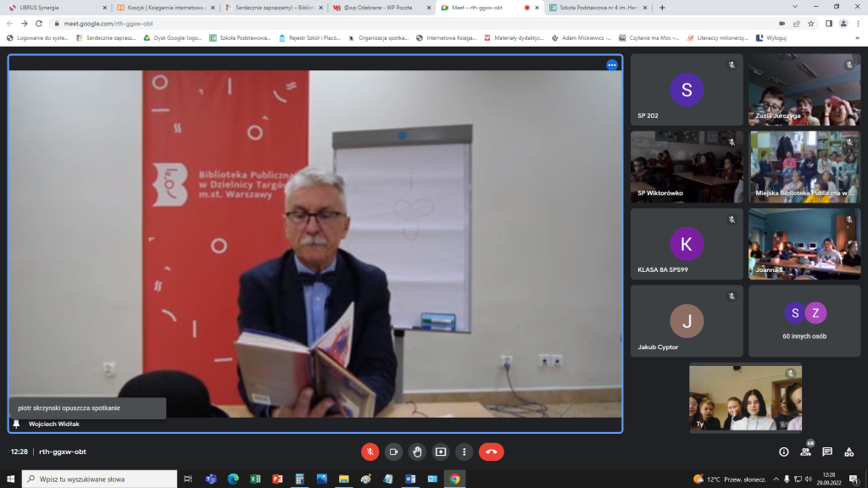Switch to the LIBRUS Synergia tab
Viewport: 868px width, 488px height.
[55, 7]
